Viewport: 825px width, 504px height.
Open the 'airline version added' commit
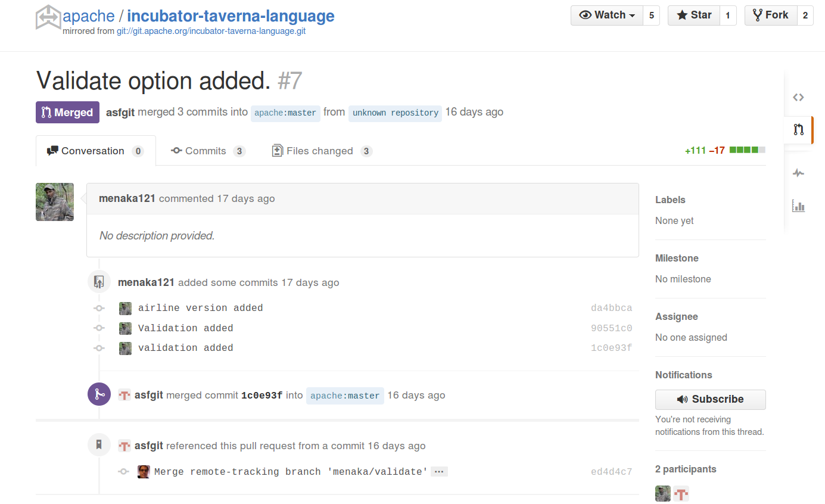coord(201,308)
